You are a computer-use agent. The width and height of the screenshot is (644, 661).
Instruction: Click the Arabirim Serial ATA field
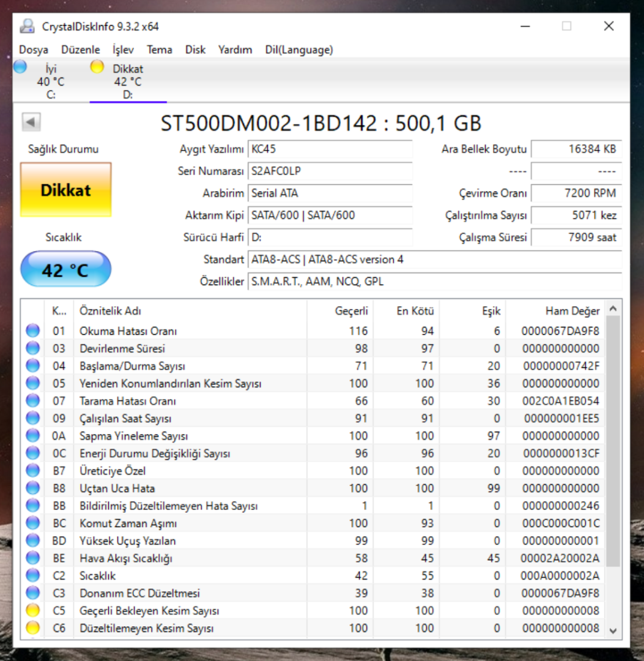pos(330,193)
